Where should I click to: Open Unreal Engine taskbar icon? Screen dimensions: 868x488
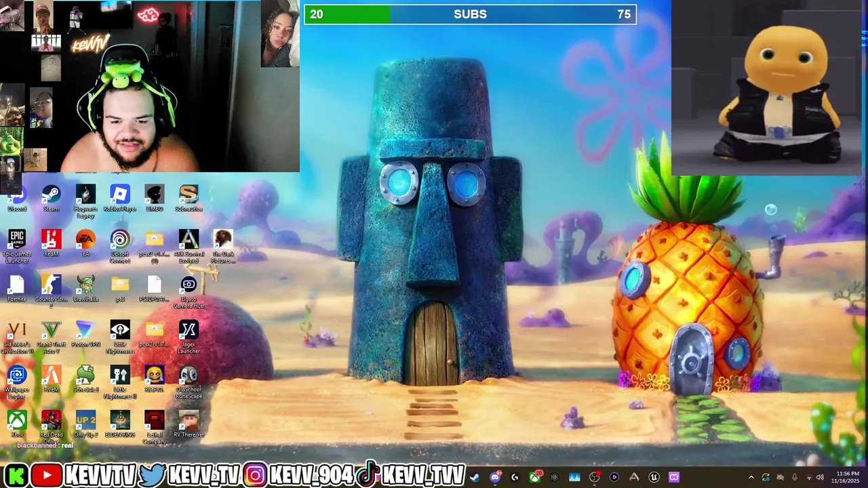tap(654, 477)
